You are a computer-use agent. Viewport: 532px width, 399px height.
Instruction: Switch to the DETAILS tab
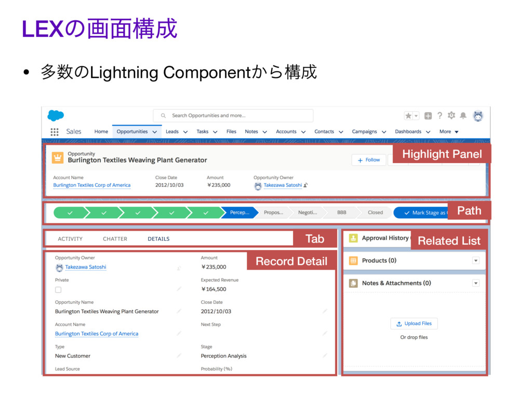coord(158,239)
